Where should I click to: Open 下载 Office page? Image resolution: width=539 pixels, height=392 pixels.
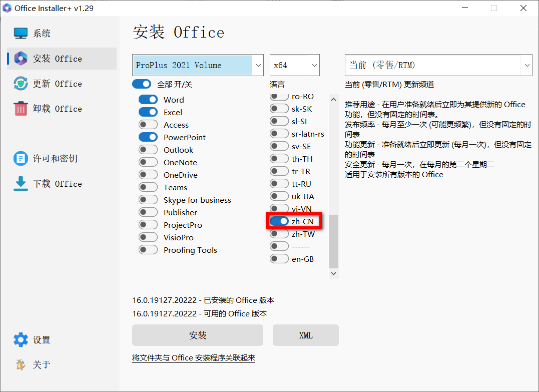point(62,184)
